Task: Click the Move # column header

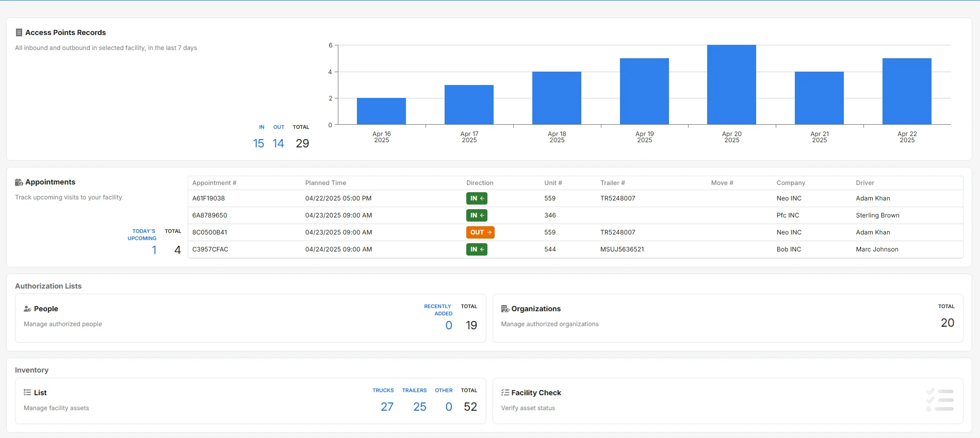Action: (x=722, y=183)
